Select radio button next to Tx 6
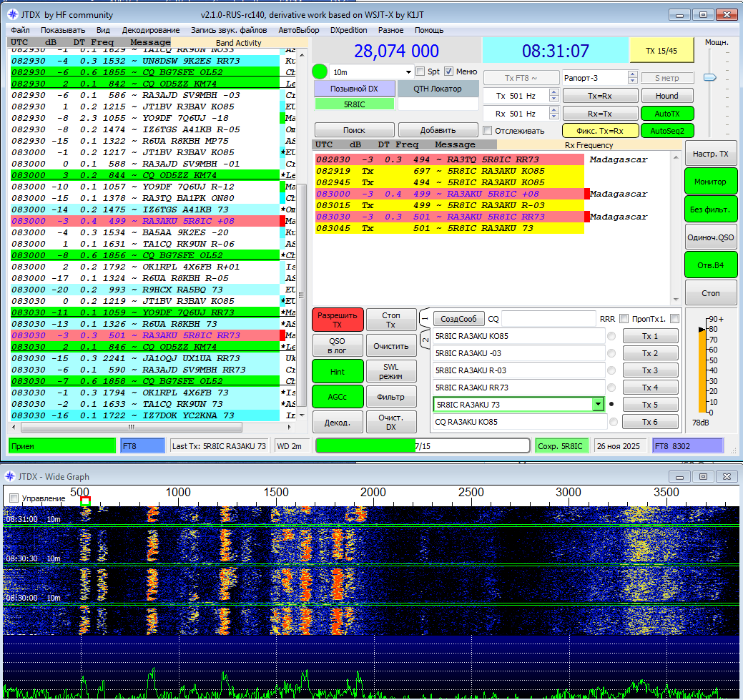 [613, 421]
